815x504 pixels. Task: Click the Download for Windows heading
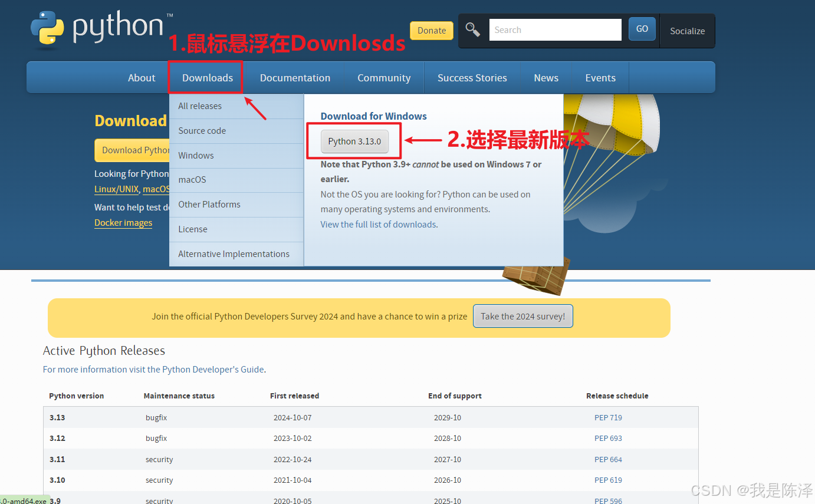point(373,116)
